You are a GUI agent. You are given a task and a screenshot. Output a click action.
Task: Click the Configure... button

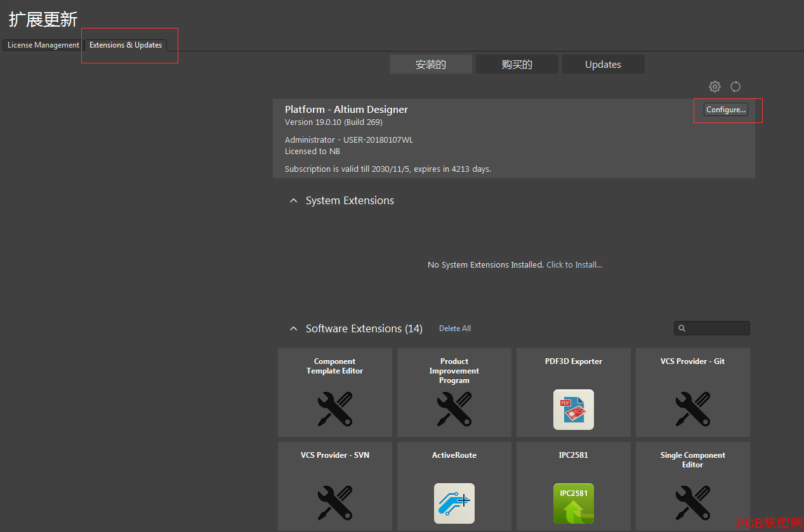click(726, 110)
